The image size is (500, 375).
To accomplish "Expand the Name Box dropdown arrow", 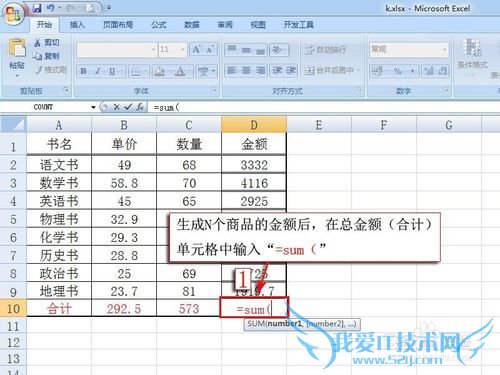I will pos(93,107).
